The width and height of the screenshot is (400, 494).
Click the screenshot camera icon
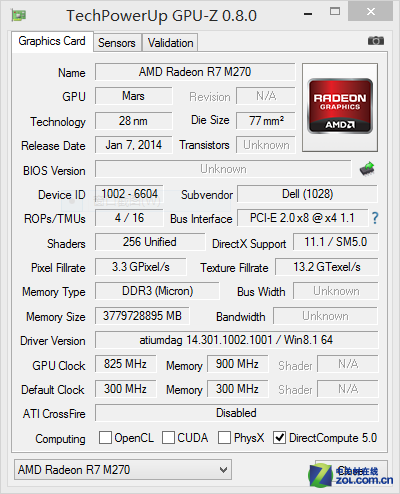(376, 41)
